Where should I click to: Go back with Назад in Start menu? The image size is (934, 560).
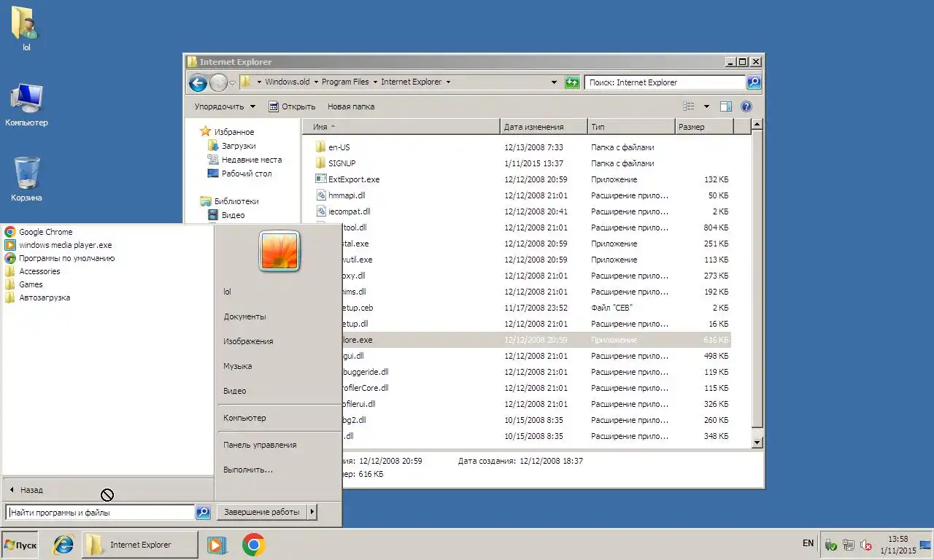pyautogui.click(x=108, y=490)
